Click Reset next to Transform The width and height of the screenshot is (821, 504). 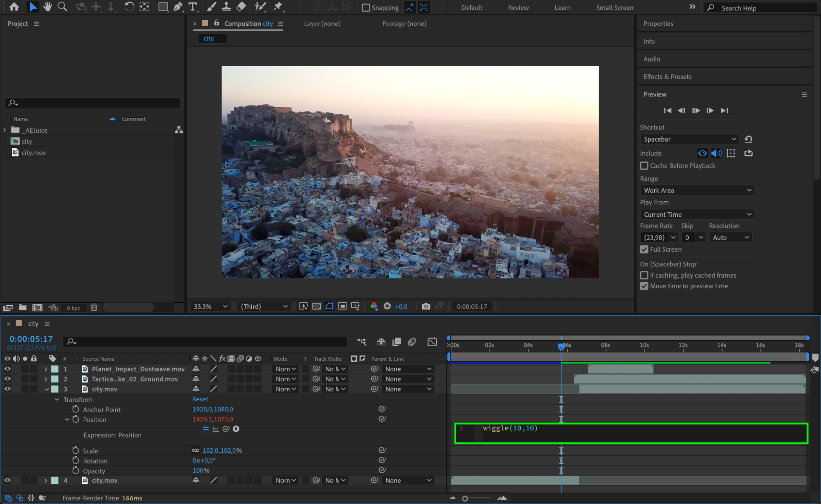tap(200, 399)
